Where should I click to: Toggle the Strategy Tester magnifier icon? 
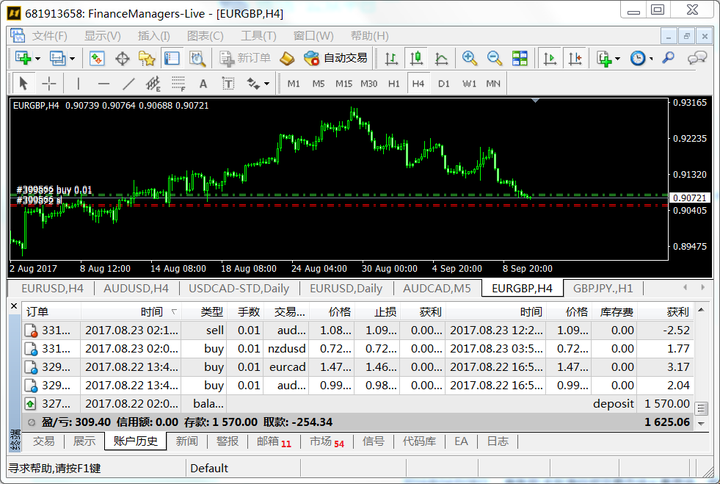click(x=197, y=58)
